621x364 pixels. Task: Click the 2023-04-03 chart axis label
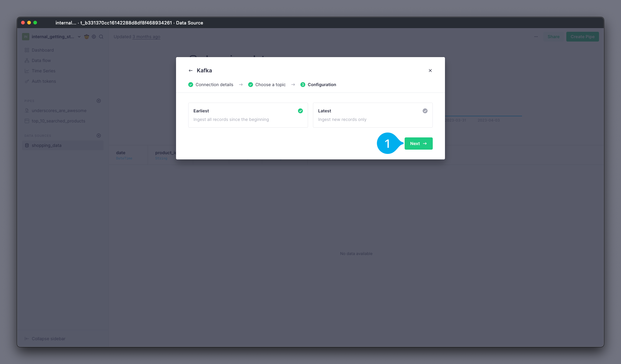[x=489, y=120]
